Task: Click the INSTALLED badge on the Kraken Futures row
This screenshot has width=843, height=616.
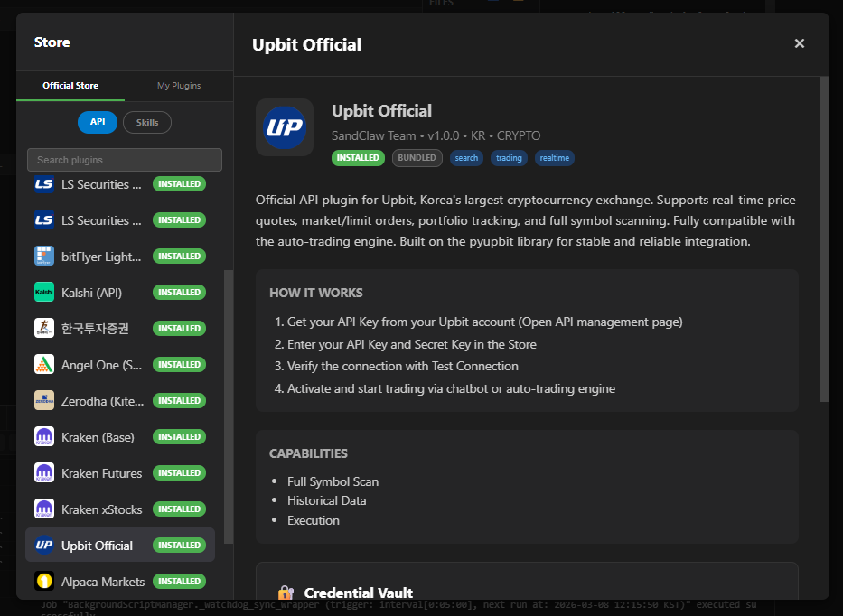Action: [179, 472]
